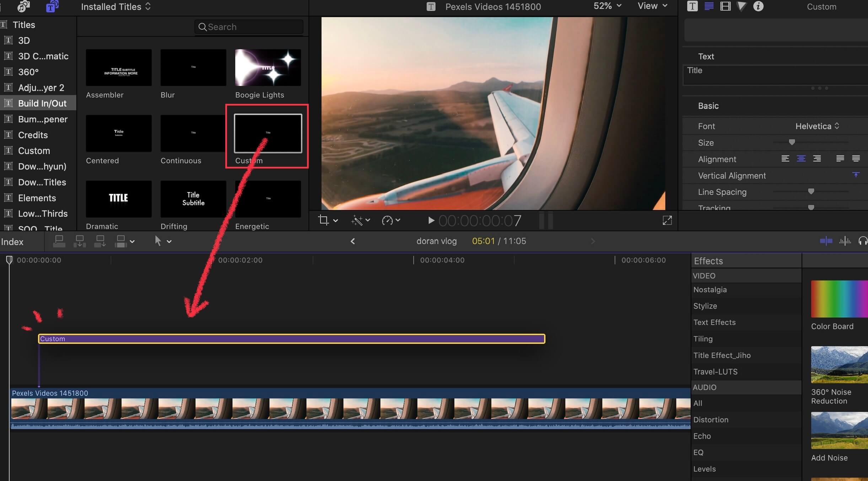
Task: Click the Index button
Action: [12, 242]
